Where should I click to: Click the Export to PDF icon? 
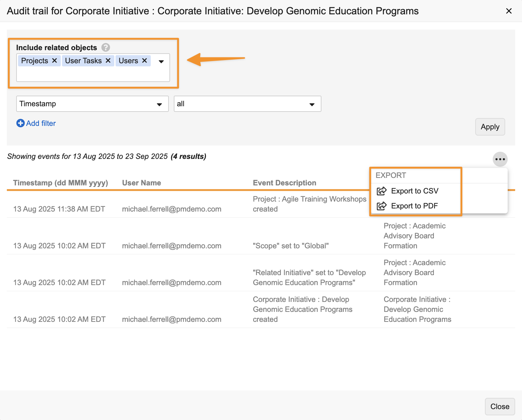point(382,206)
